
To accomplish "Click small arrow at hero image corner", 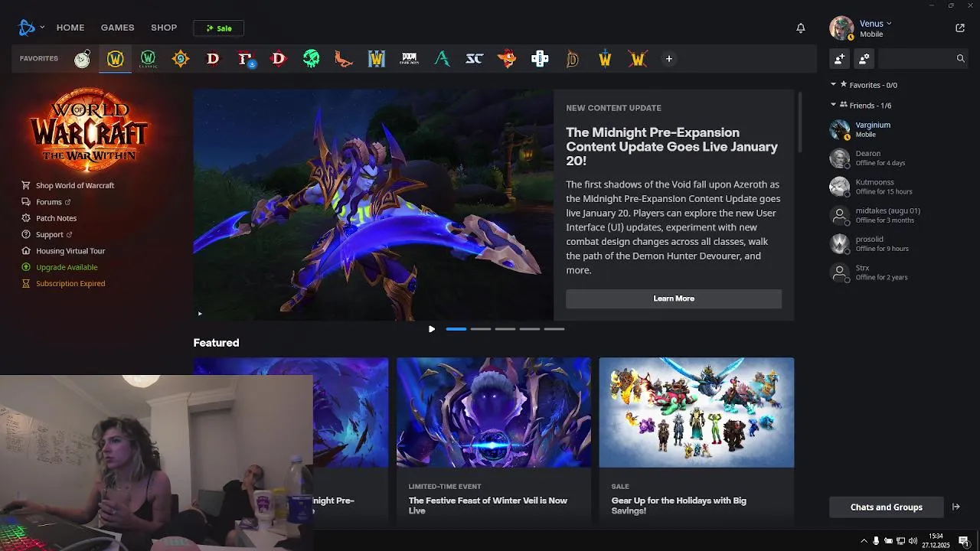I will (x=200, y=313).
